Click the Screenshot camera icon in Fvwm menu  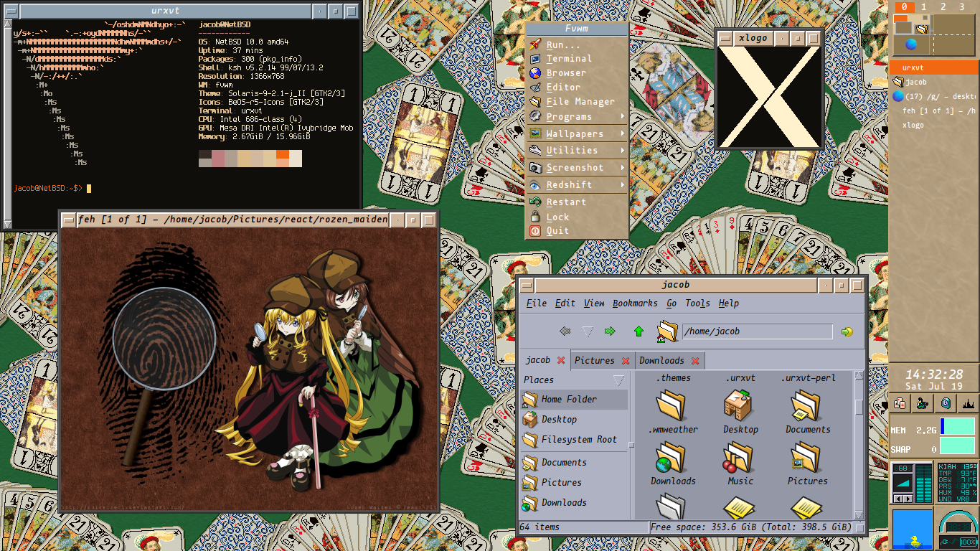[534, 168]
